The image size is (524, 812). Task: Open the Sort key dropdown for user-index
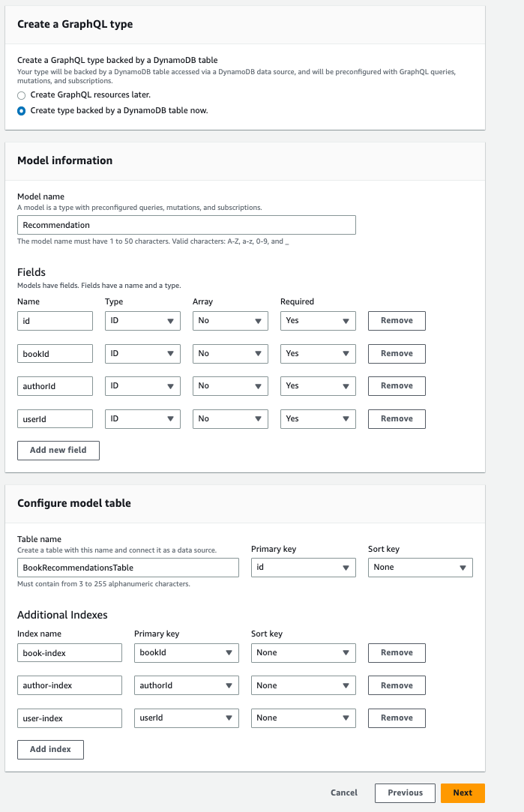(303, 718)
